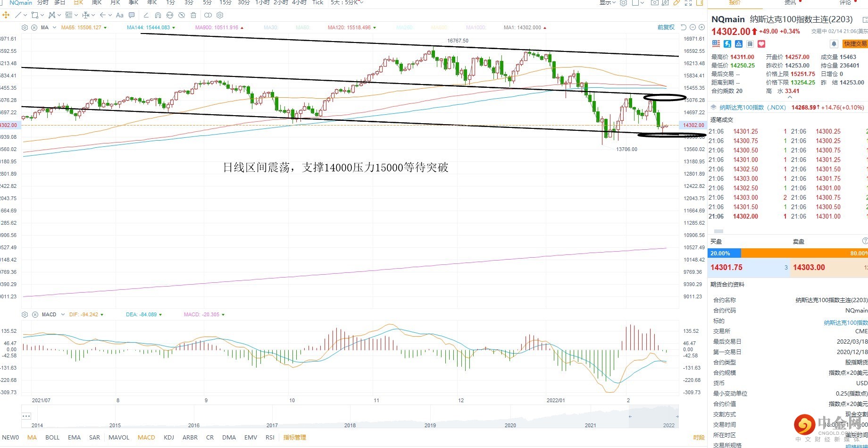
Task: Select the BOLL indicator
Action: [x=52, y=438]
